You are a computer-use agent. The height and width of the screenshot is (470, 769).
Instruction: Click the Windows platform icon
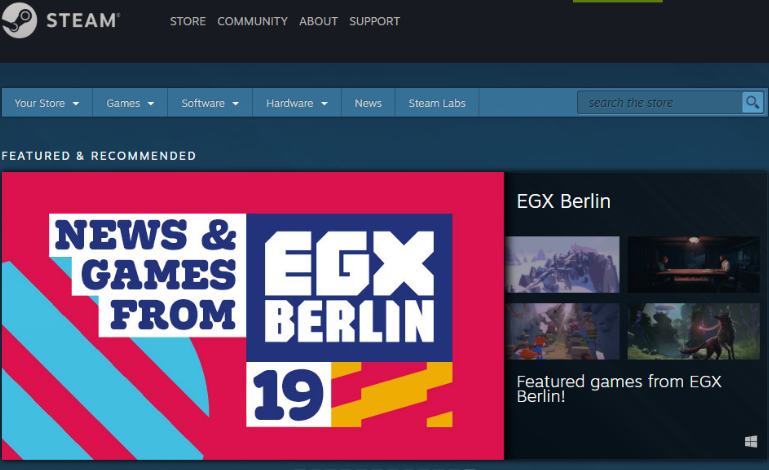751,442
